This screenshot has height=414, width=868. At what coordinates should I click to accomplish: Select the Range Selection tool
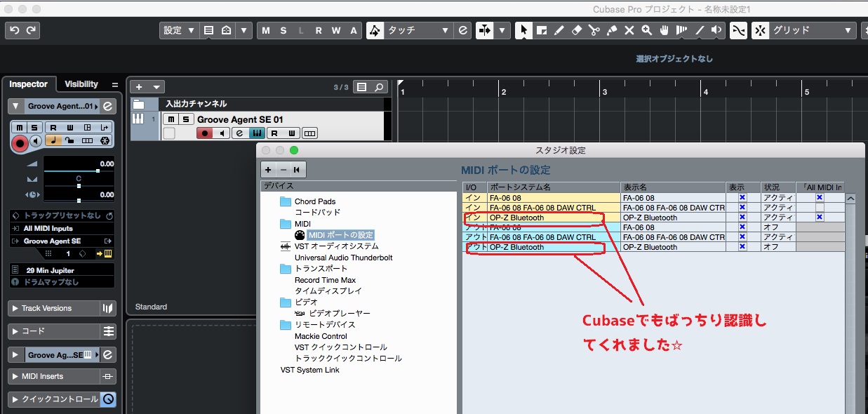(x=542, y=30)
